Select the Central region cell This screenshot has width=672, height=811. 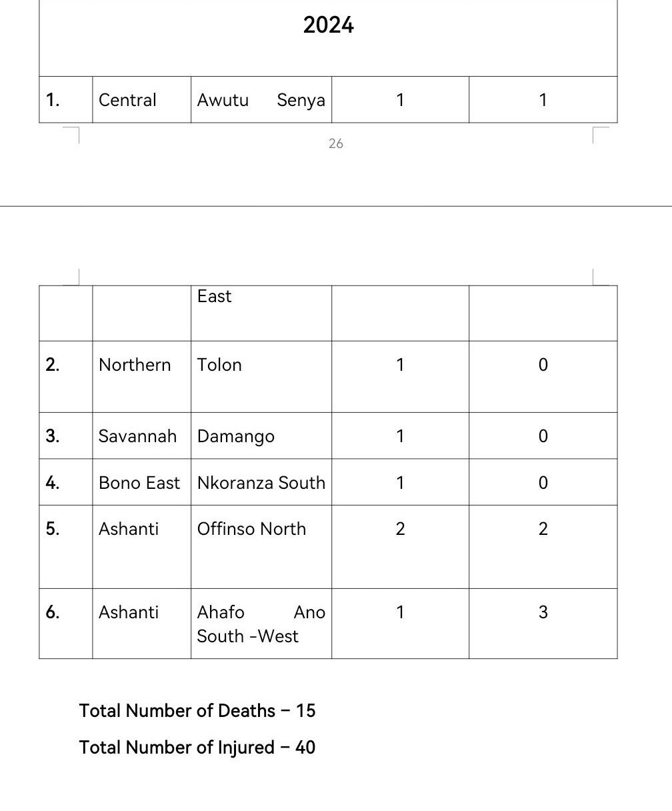[x=127, y=100]
